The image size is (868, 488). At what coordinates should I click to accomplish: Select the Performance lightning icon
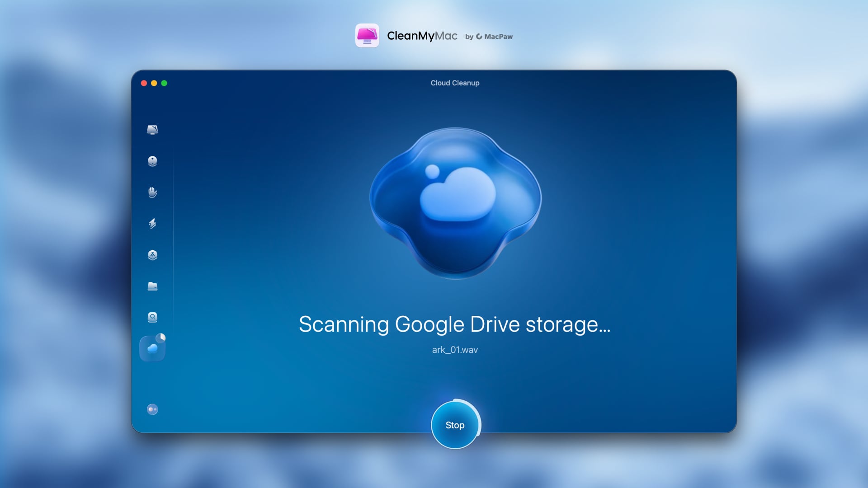tap(153, 224)
